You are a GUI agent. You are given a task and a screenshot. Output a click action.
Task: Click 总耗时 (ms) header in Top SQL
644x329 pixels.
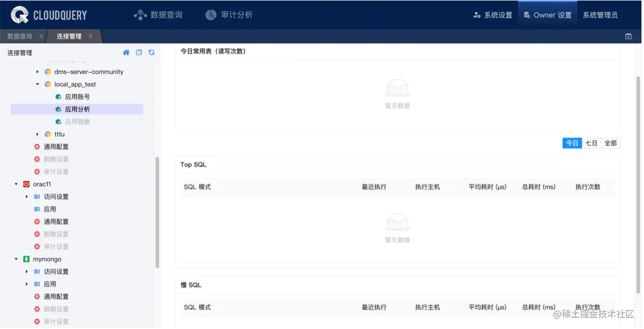[x=539, y=187]
